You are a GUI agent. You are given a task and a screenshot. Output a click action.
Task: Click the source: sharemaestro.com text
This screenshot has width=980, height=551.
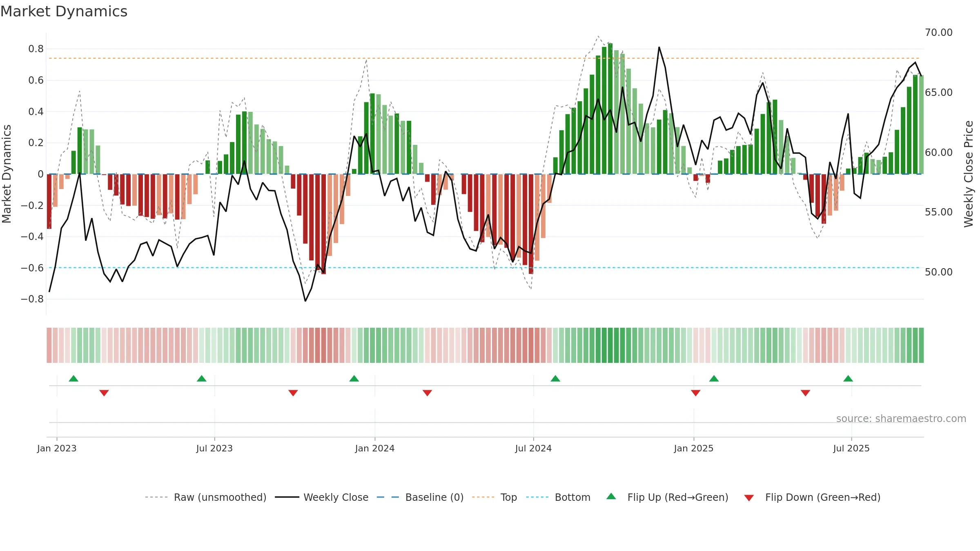(x=901, y=418)
